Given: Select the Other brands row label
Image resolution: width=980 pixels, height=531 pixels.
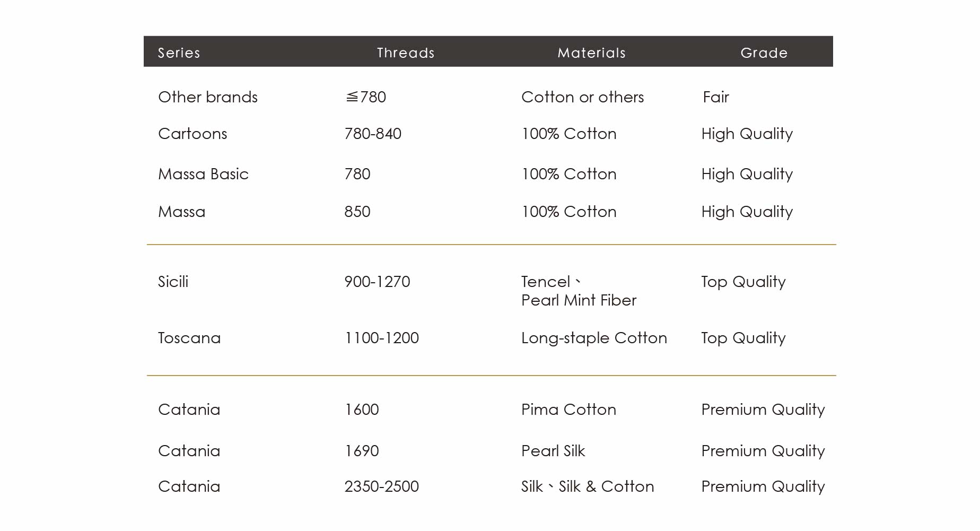Looking at the screenshot, I should click(208, 97).
